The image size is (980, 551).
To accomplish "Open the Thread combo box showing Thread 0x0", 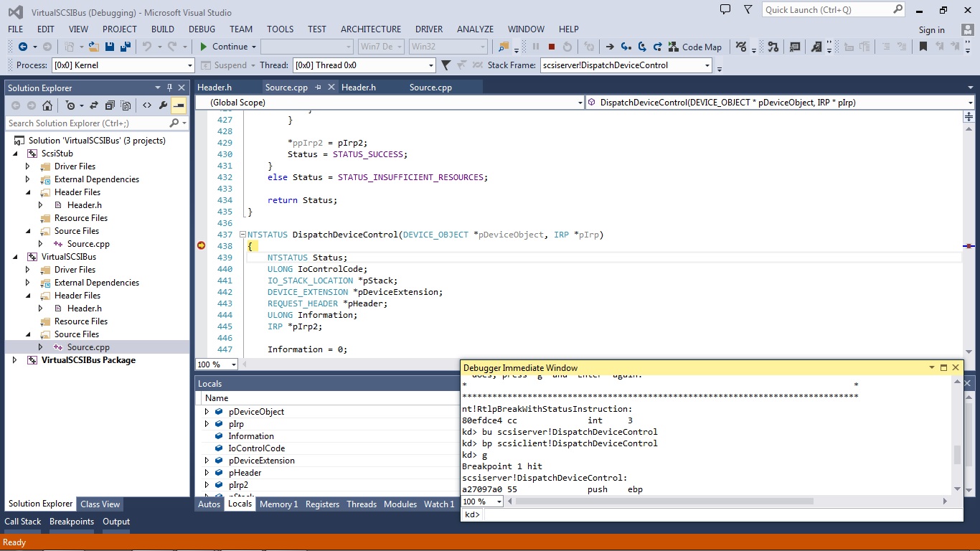I will (364, 65).
